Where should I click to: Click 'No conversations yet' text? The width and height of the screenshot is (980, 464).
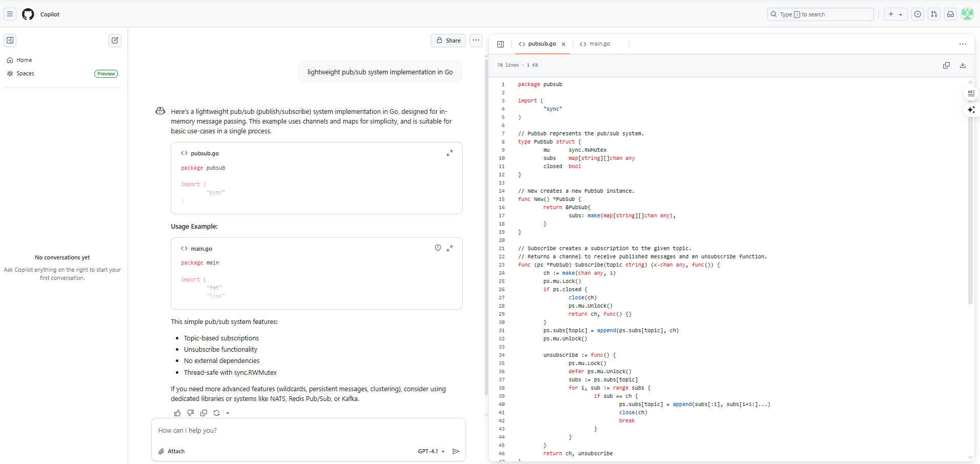tap(62, 257)
